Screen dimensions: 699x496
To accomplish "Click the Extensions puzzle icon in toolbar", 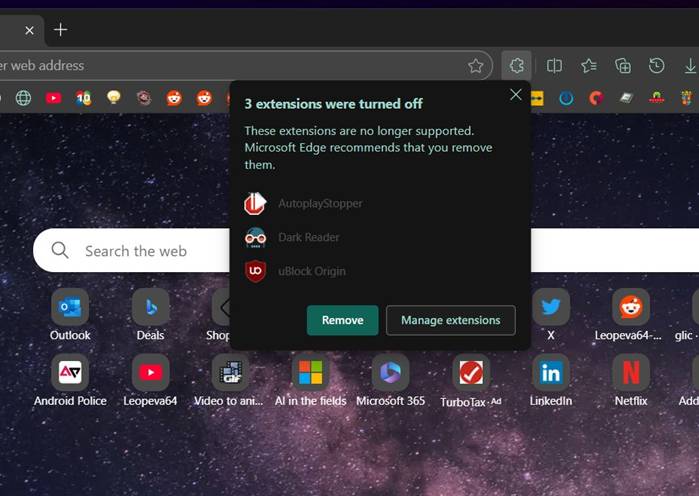I will point(516,65).
